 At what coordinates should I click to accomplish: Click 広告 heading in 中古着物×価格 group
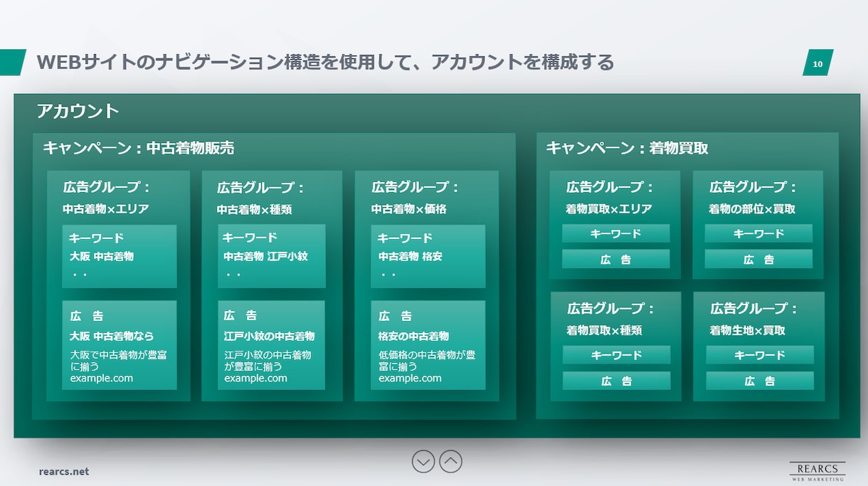[x=395, y=316]
